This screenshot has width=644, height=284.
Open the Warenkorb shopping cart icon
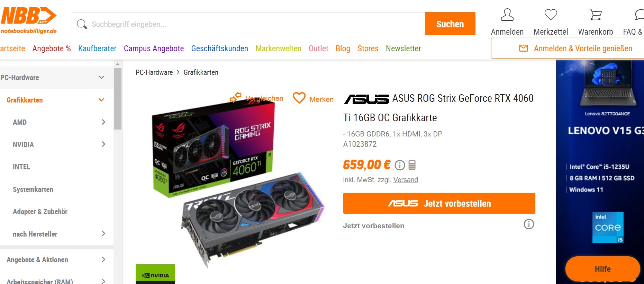point(596,15)
